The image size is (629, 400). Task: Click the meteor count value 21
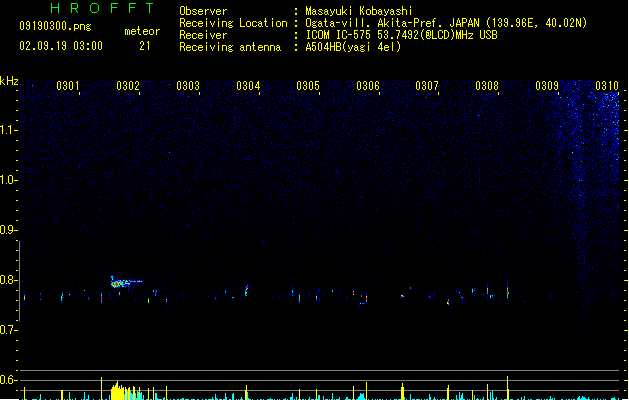tap(145, 46)
